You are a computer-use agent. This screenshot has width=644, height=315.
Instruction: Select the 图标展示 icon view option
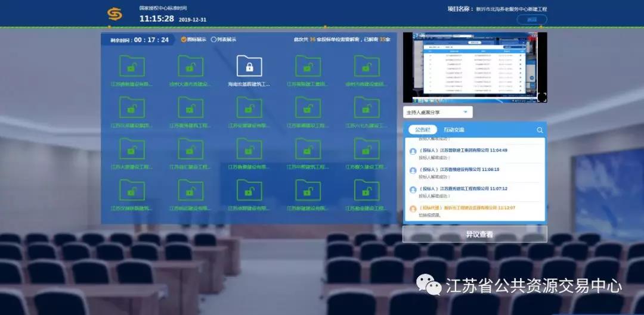193,40
